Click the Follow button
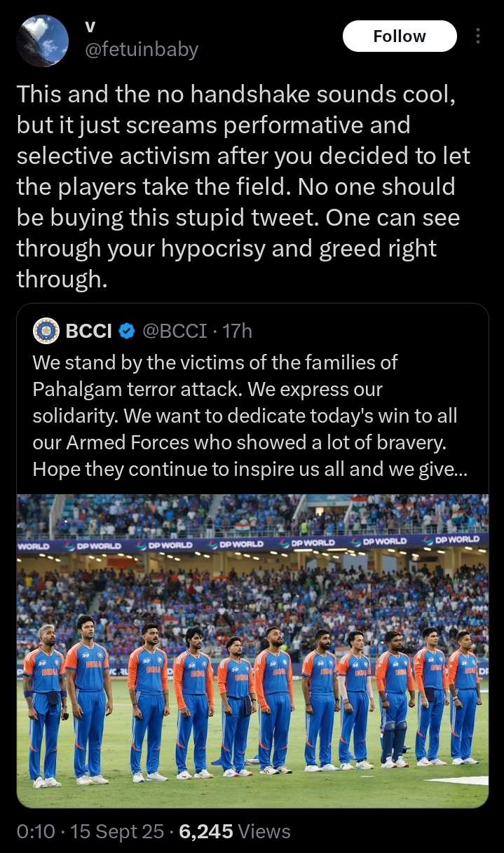Image resolution: width=504 pixels, height=853 pixels. pyautogui.click(x=399, y=36)
